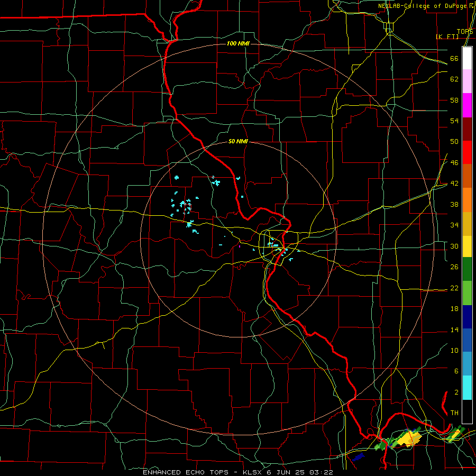Click the '50 NMI' range ring label
This screenshot has width=476, height=476.
point(238,141)
